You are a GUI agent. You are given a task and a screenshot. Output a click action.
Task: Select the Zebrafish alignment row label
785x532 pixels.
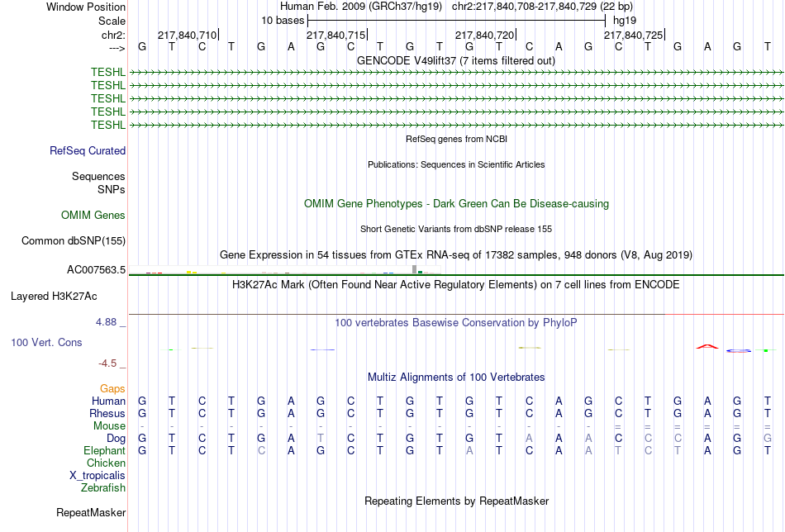click(x=103, y=487)
